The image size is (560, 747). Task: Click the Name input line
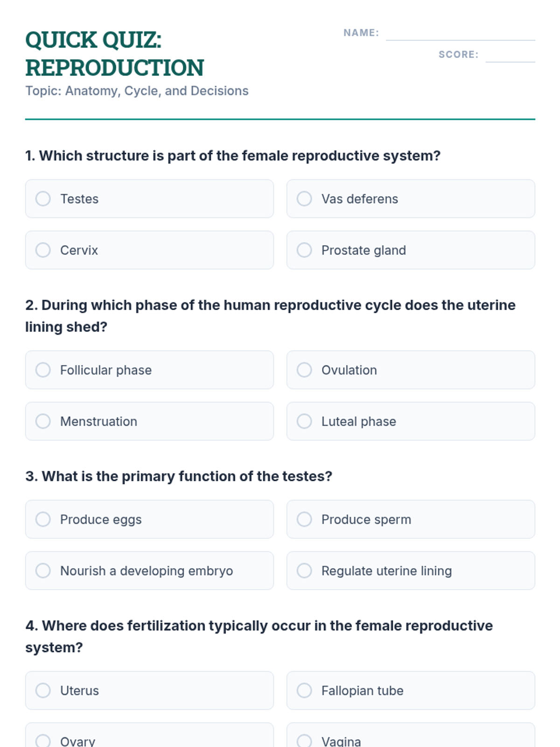(x=461, y=34)
